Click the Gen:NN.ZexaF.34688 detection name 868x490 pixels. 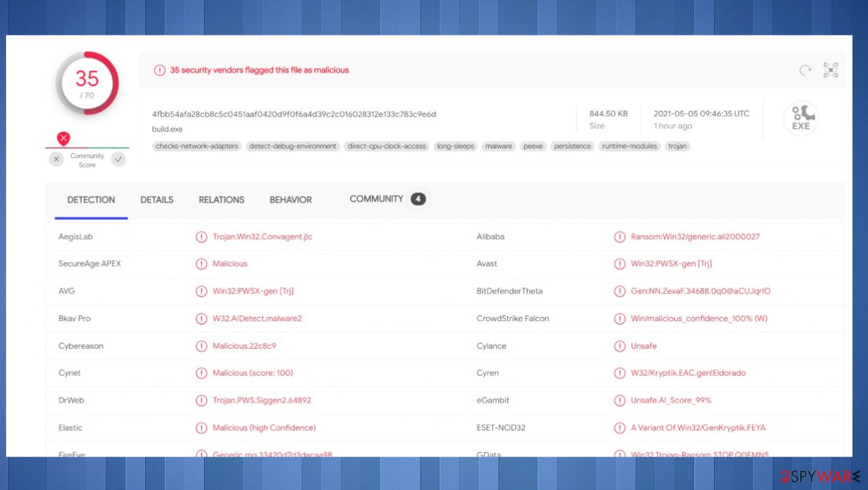[701, 291]
